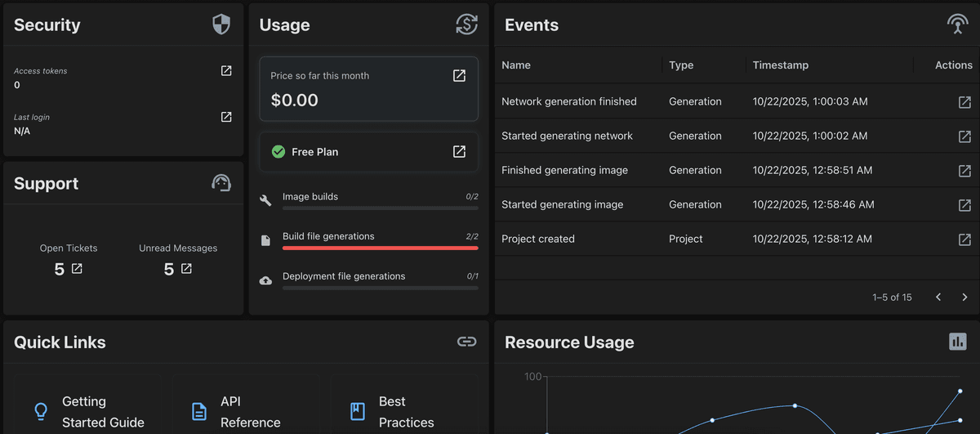This screenshot has width=980, height=434.
Task: Go to previous page of events
Action: coord(938,298)
